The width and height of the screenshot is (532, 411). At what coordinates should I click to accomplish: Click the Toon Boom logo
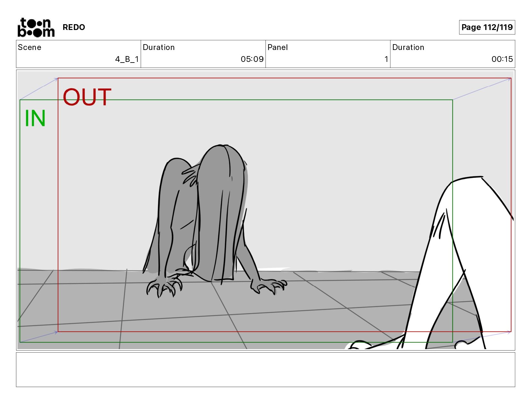point(36,27)
